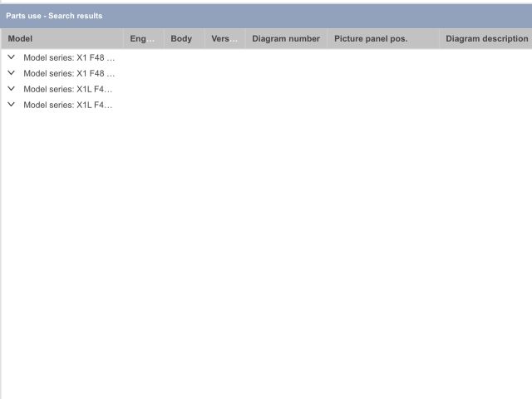Sort by Diagram description column header

coord(486,39)
